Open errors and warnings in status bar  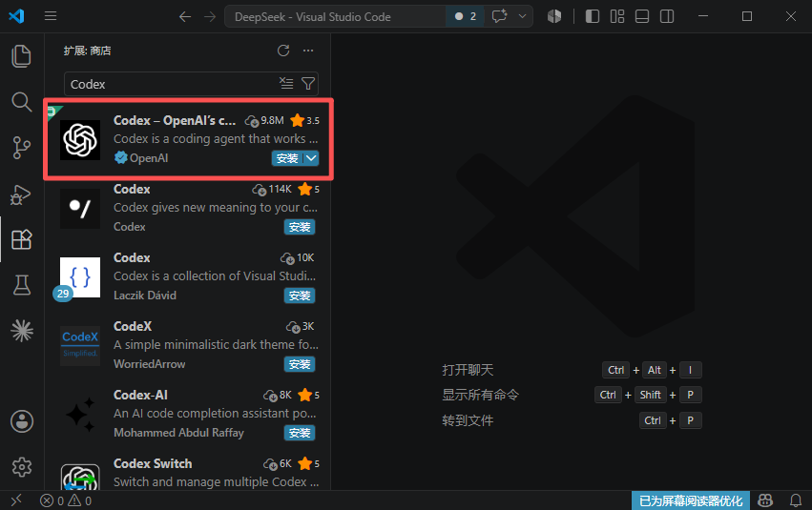[x=66, y=500]
